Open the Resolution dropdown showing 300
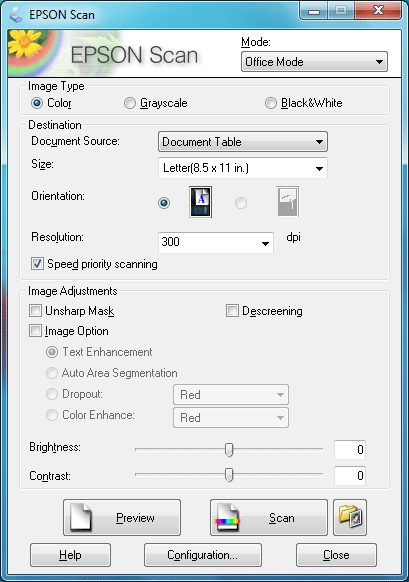The height and width of the screenshot is (582, 409). (x=216, y=242)
